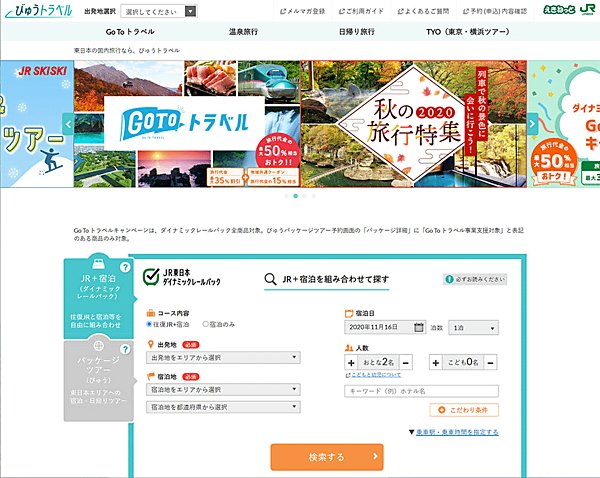
Task: Click こだわり条件 button
Action: tap(464, 410)
